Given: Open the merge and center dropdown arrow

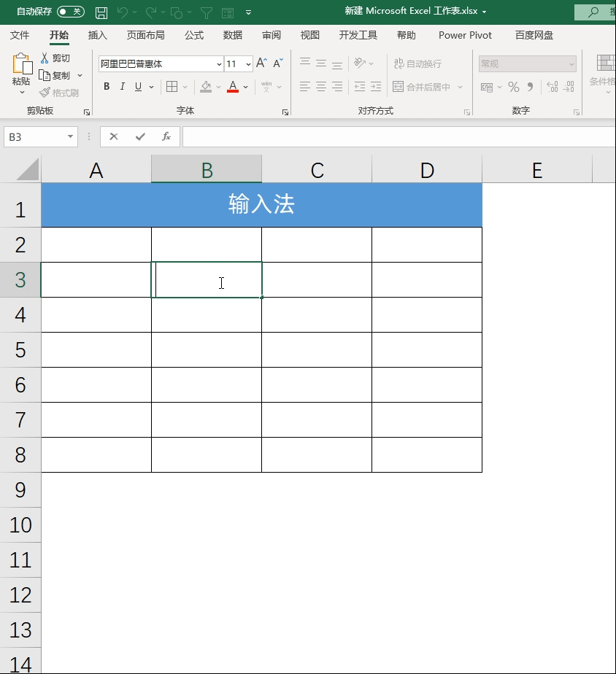Looking at the screenshot, I should [x=460, y=86].
